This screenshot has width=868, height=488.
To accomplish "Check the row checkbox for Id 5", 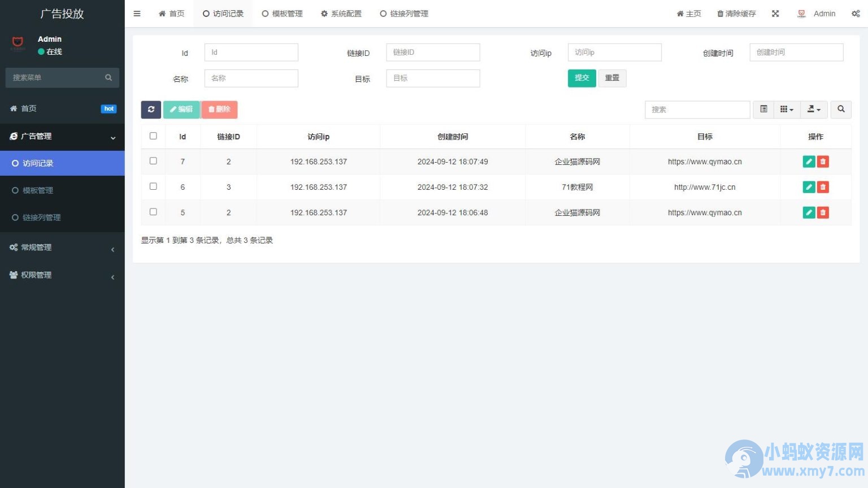I will pos(153,212).
